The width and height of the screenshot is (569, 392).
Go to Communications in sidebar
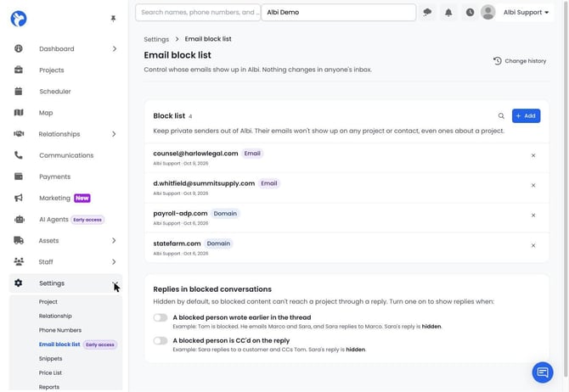[66, 155]
